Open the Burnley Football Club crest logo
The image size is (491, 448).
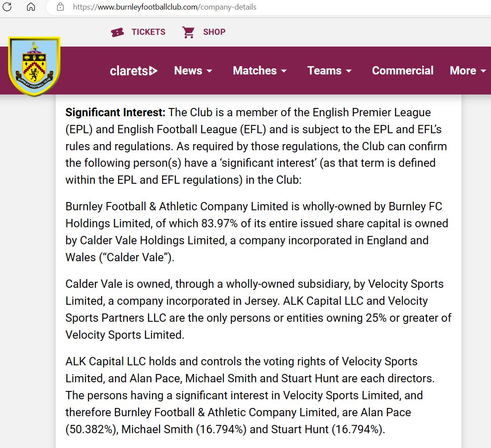pos(34,65)
